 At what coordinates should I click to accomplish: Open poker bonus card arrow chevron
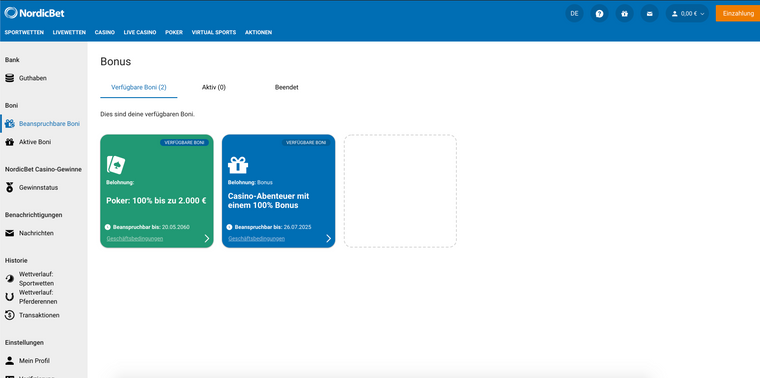pos(207,238)
